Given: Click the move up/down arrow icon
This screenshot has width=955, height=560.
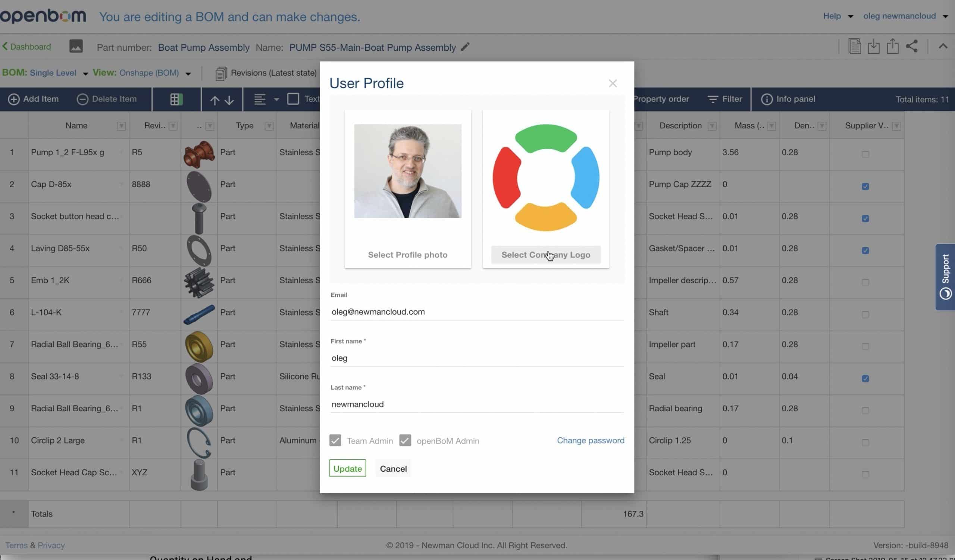Looking at the screenshot, I should point(222,99).
